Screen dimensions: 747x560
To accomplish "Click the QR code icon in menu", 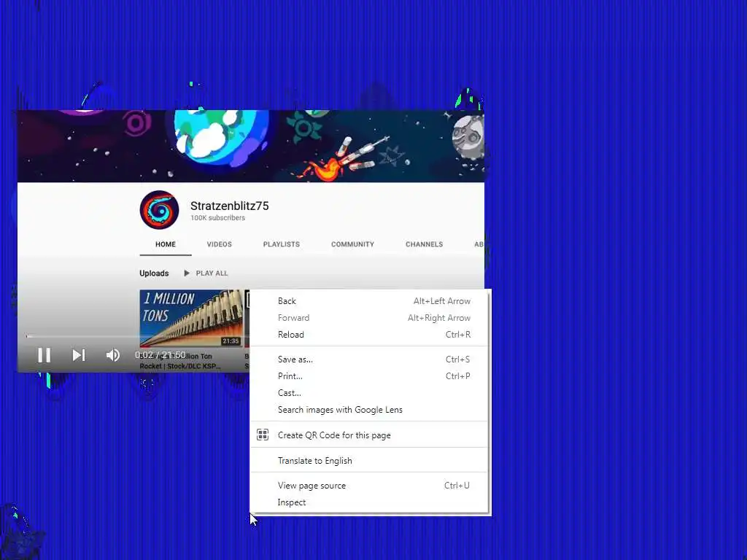I will click(263, 435).
